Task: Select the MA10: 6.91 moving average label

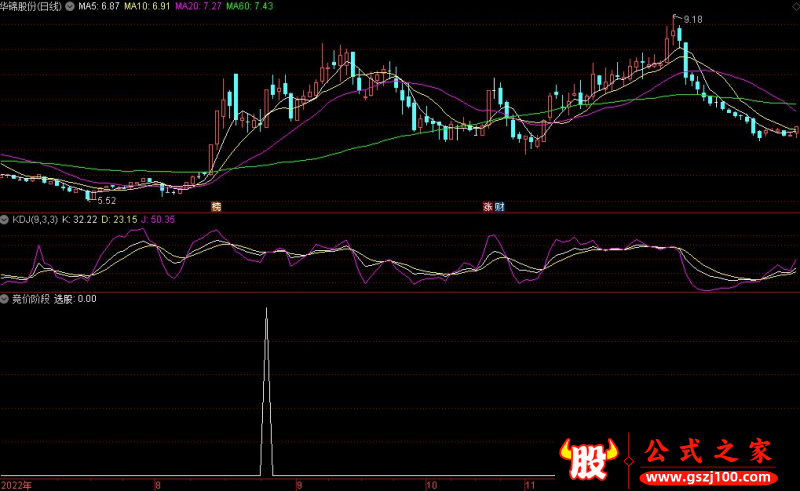Action: 147,6
